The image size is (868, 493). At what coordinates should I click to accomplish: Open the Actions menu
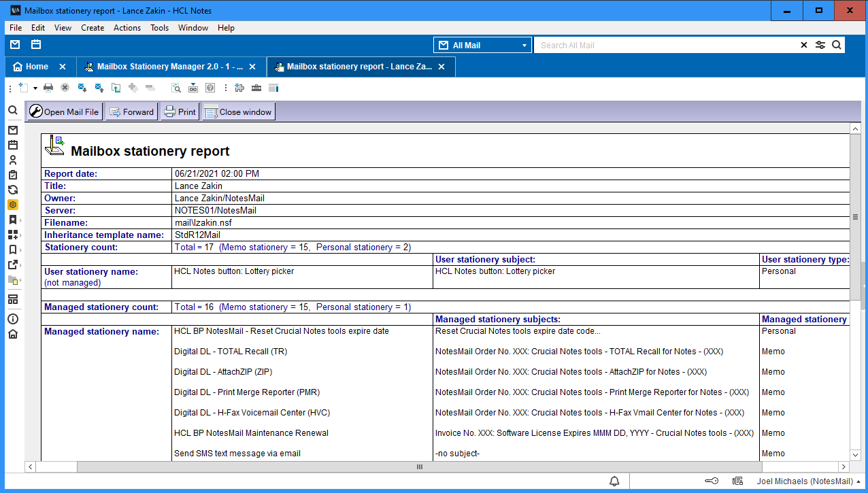(x=127, y=28)
